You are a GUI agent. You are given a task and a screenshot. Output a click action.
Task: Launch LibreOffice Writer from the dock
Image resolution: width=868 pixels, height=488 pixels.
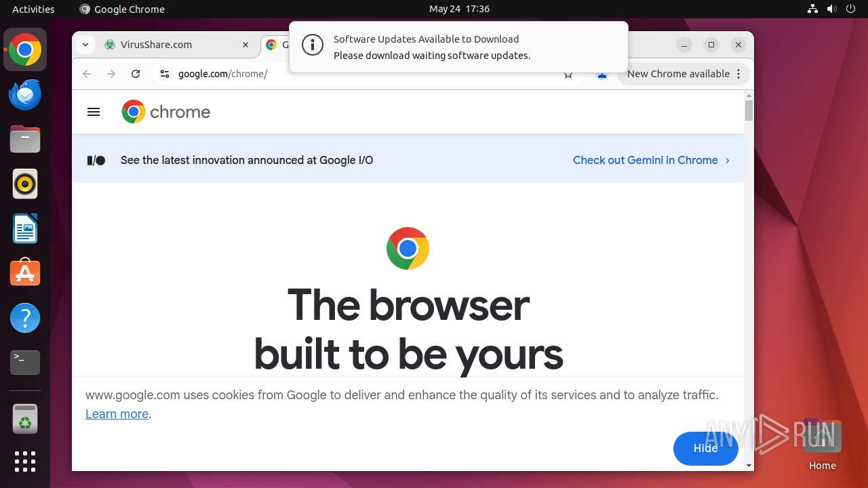tap(25, 229)
